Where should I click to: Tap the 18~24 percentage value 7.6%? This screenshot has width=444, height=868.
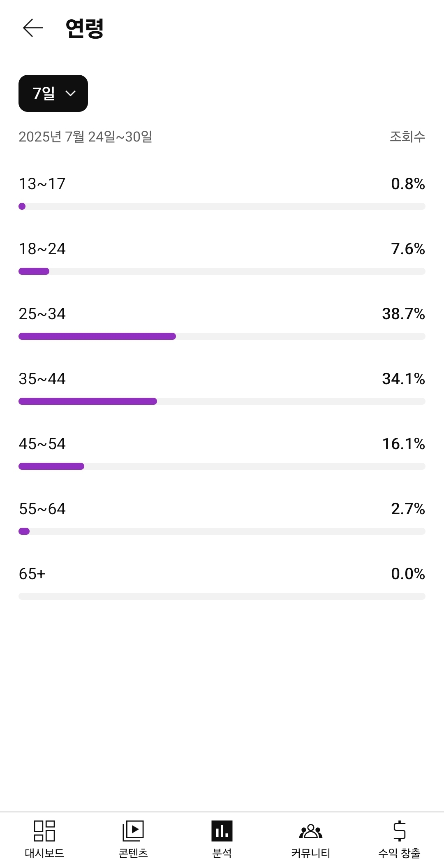(x=408, y=249)
